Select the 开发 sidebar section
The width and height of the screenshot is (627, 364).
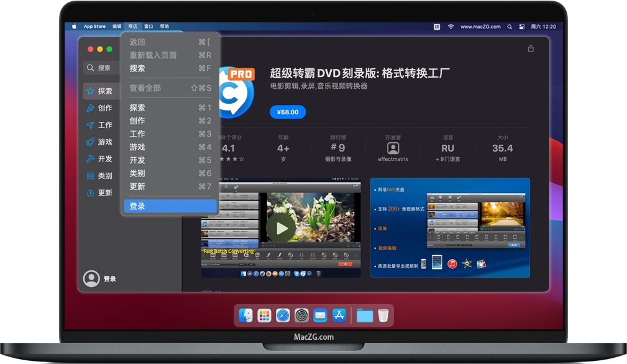click(x=103, y=158)
